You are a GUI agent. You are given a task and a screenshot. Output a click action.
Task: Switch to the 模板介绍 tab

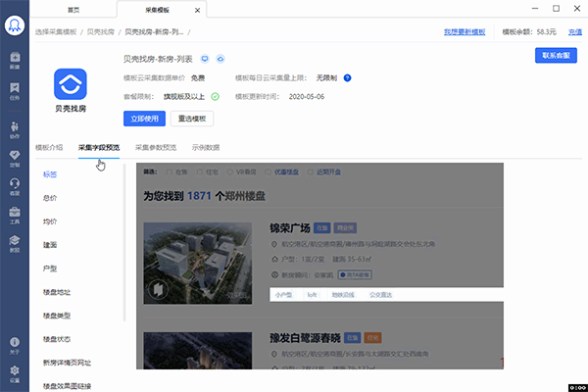49,147
